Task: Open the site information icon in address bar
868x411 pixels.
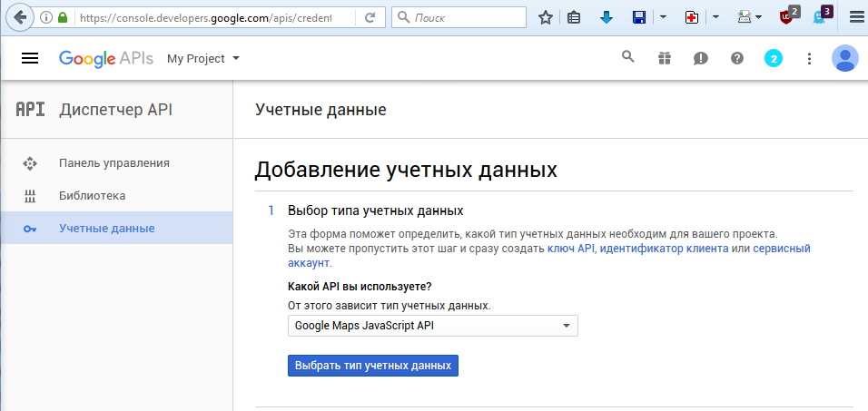Action: 46,18
